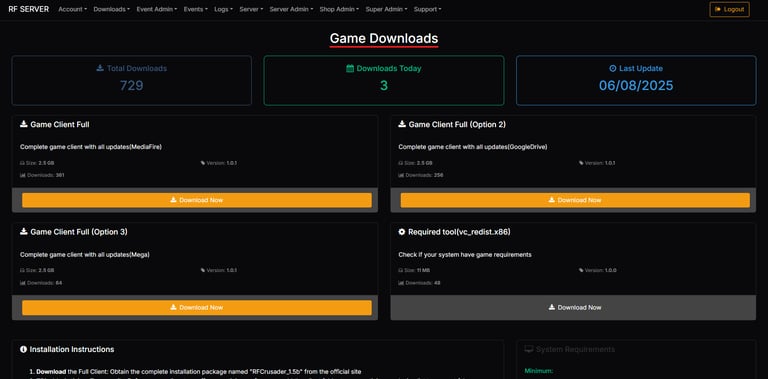
Task: Click the monitor icon beside System Requirements
Action: click(528, 349)
